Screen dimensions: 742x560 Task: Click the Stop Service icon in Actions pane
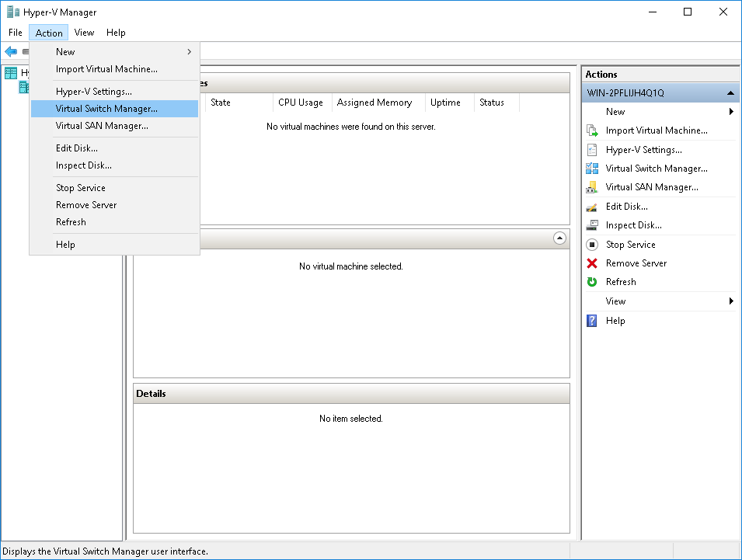[x=592, y=245]
